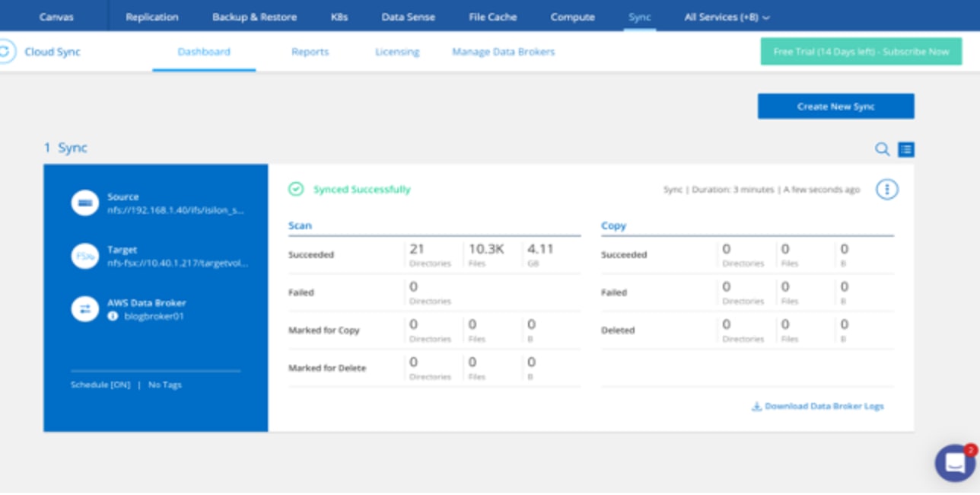Go to Manage Data Brokers tab
The image size is (980, 495).
(x=503, y=52)
